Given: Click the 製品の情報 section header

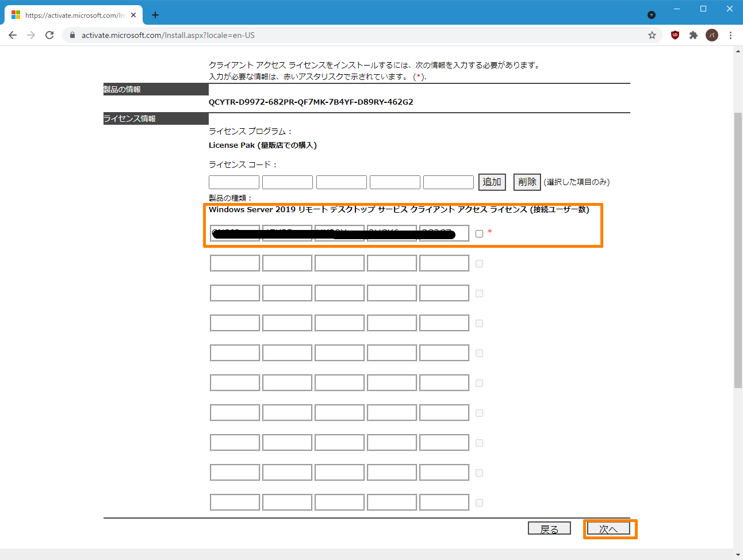Looking at the screenshot, I should (156, 89).
